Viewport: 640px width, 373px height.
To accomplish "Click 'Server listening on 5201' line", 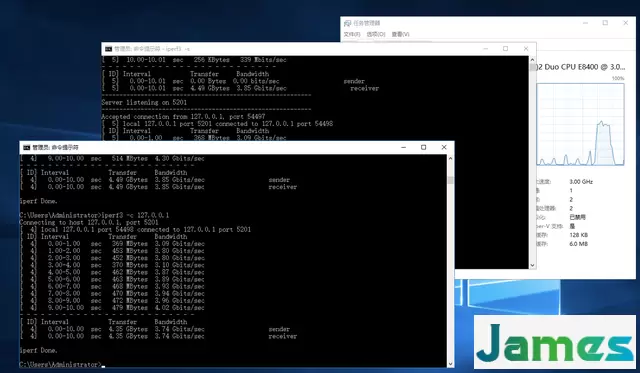I will pos(144,102).
